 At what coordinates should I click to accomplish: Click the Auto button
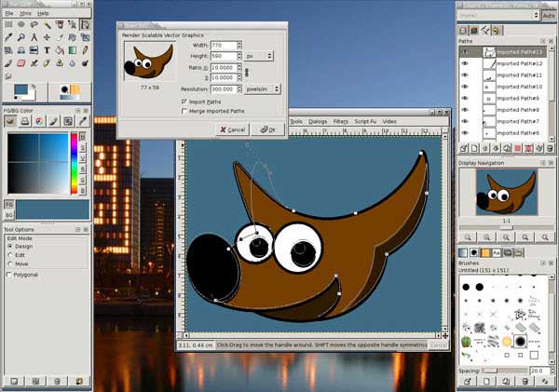tap(548, 15)
